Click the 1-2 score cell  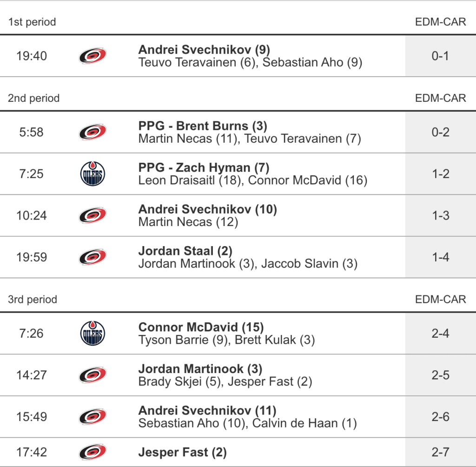[x=440, y=174]
